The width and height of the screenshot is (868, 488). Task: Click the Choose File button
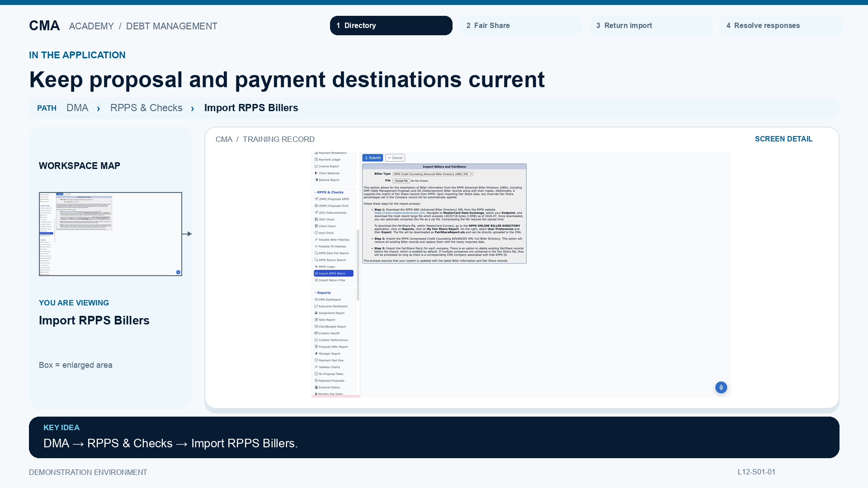click(x=401, y=181)
